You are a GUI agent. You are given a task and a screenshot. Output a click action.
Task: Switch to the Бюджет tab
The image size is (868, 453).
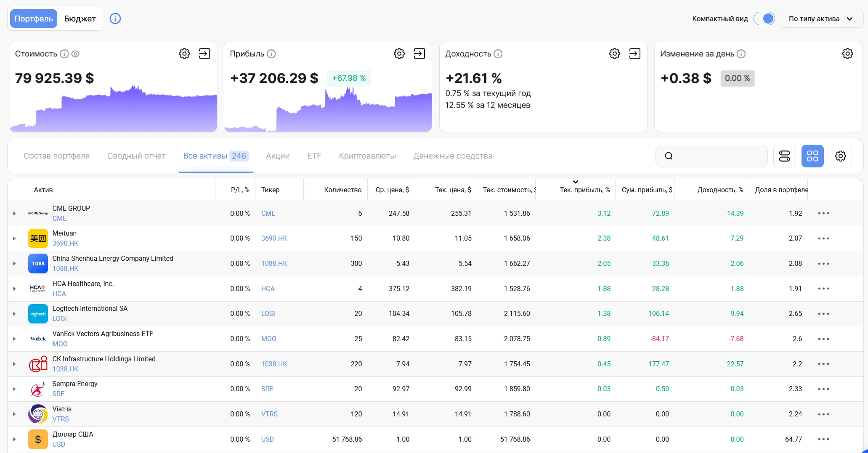[x=80, y=19]
